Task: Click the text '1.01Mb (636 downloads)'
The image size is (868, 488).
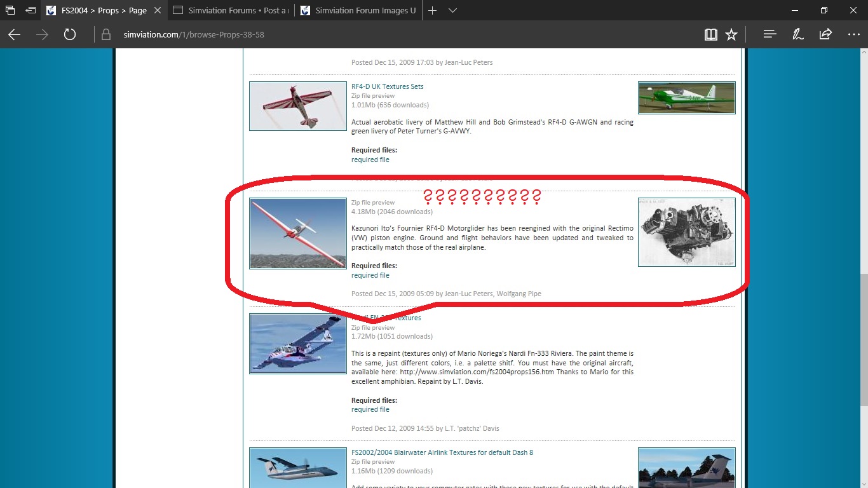Action: coord(390,105)
